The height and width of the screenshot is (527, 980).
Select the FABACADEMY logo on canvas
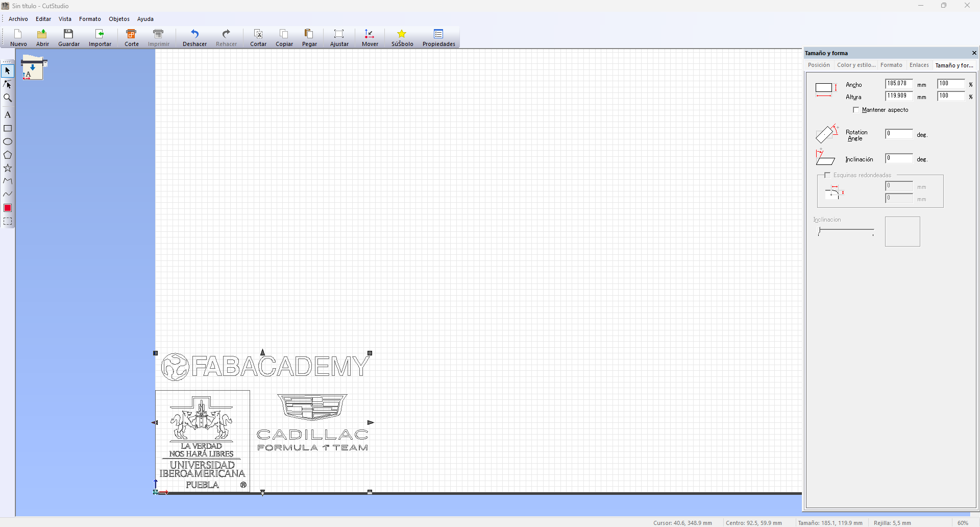[265, 367]
